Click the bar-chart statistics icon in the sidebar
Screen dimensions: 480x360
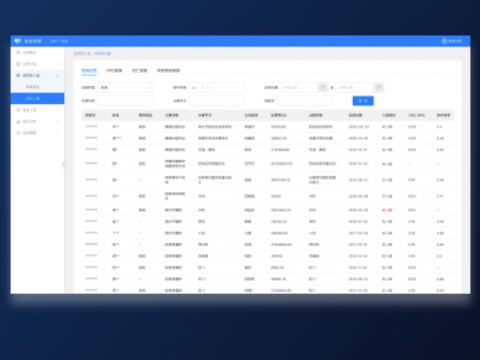18,121
